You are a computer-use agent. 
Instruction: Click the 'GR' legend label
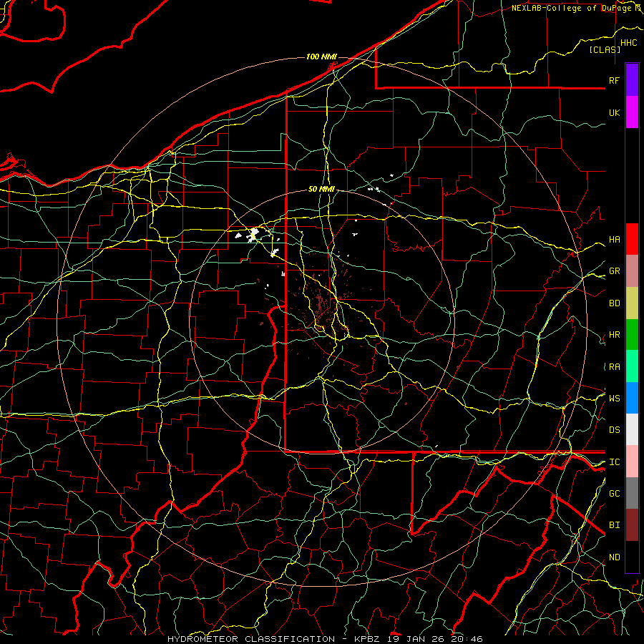[615, 271]
